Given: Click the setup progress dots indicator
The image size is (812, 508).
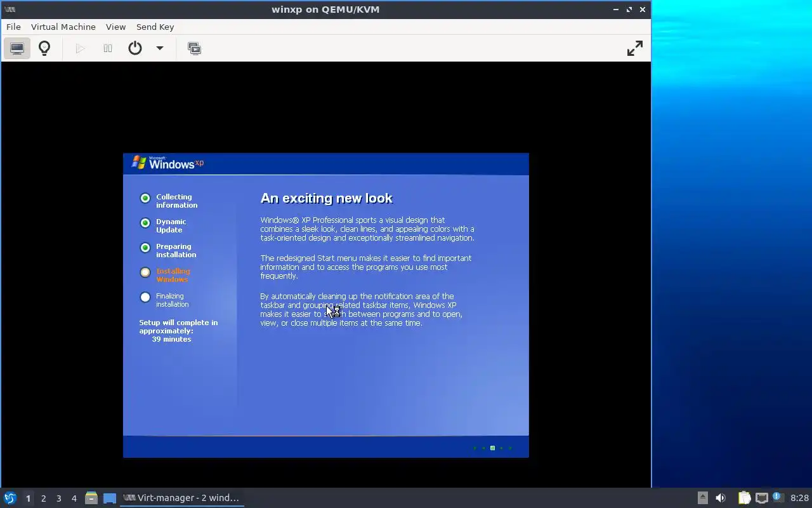Looking at the screenshot, I should [x=492, y=448].
